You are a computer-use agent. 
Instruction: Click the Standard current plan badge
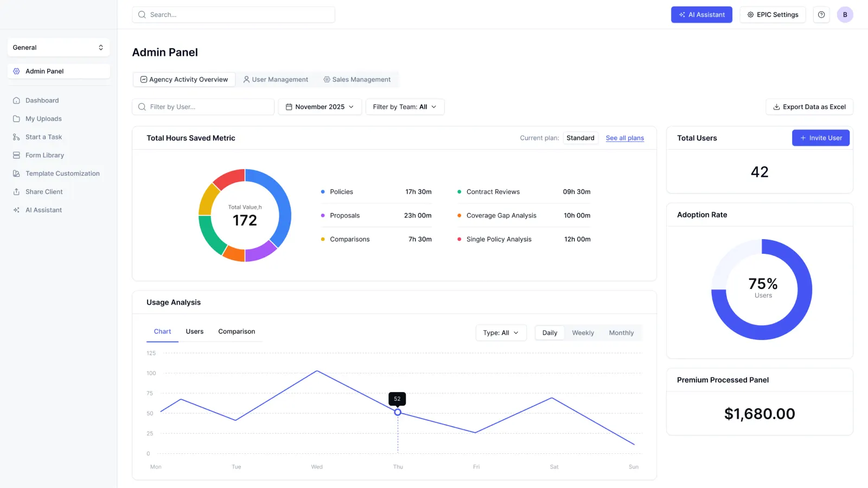[x=580, y=138]
